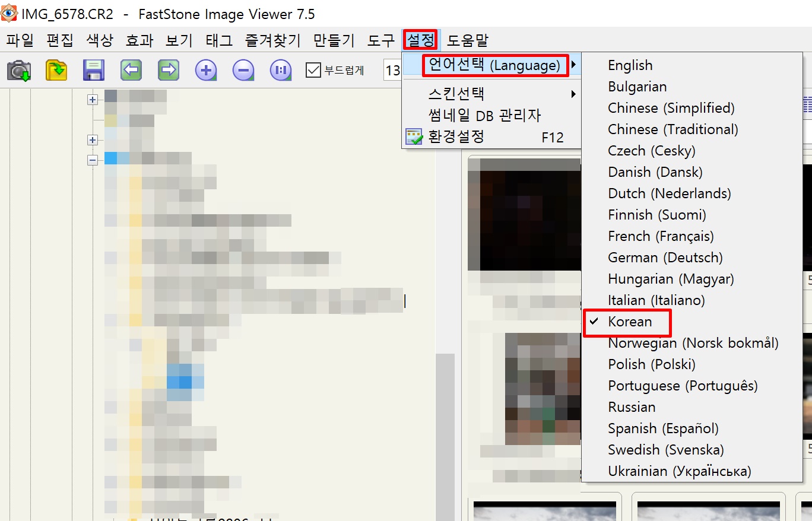Select 썸네일 DB 관리자 menu entry
The height and width of the screenshot is (521, 812).
(x=491, y=115)
